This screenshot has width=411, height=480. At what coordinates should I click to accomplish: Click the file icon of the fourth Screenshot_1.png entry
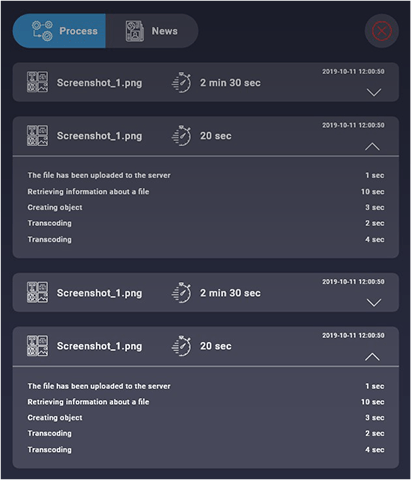[x=37, y=346]
